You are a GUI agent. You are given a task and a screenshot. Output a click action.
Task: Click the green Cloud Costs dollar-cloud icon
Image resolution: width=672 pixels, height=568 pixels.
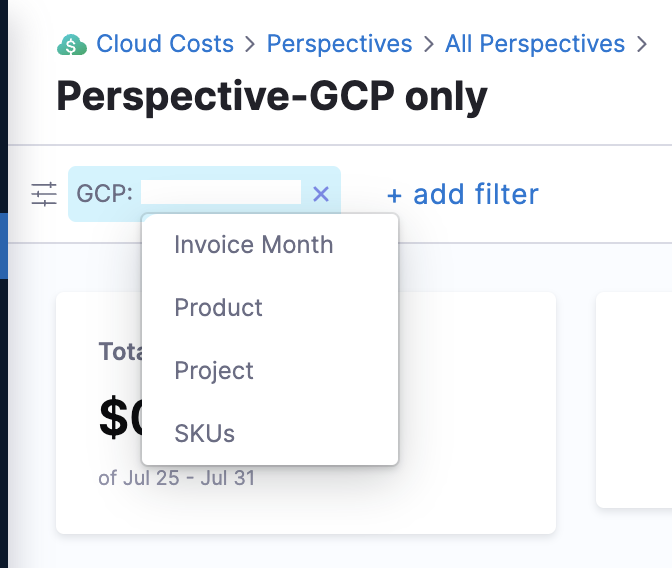72,45
